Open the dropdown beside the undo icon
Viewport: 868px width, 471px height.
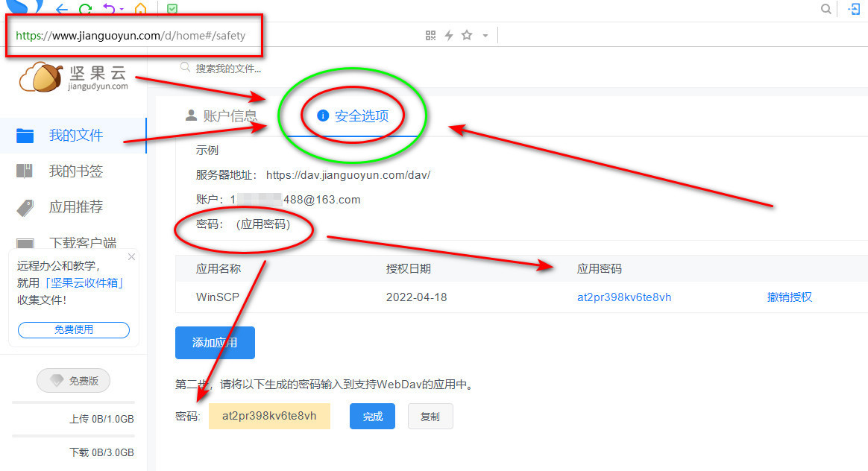point(122,10)
